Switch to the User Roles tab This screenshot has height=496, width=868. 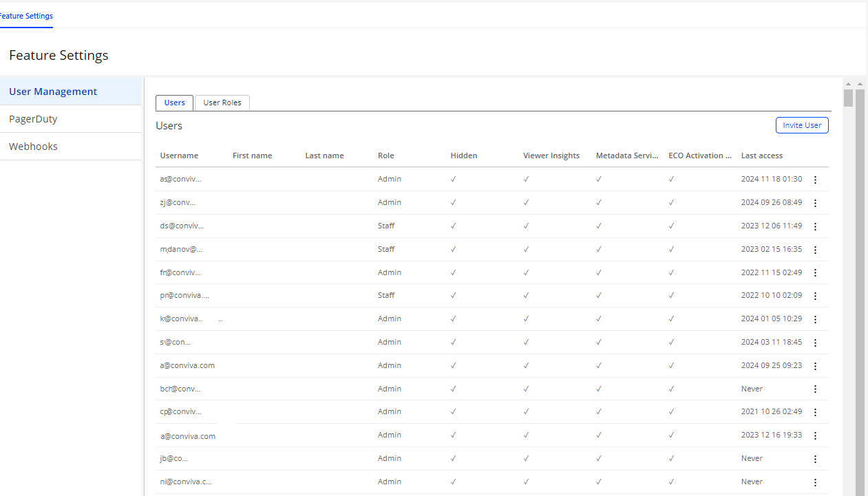click(x=222, y=103)
